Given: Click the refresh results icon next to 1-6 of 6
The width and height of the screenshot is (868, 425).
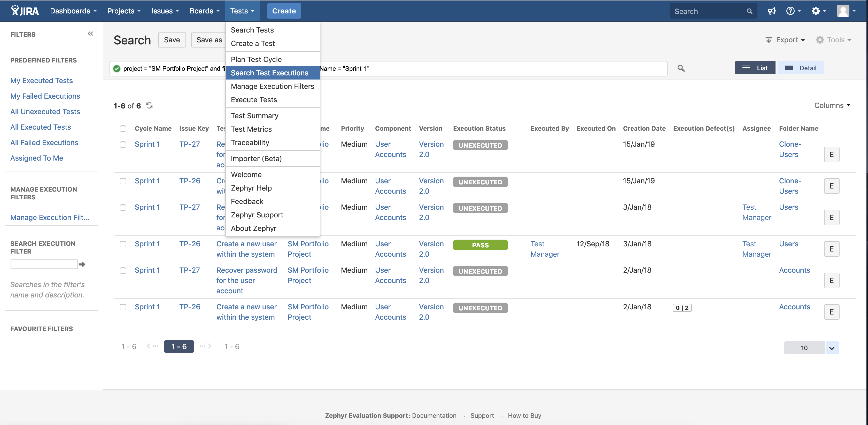Looking at the screenshot, I should (x=149, y=105).
